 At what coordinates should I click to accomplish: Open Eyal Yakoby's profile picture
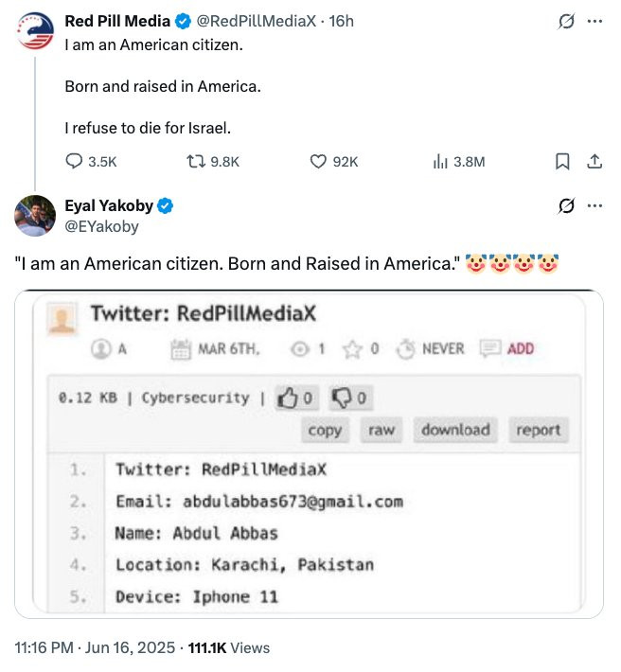point(36,216)
